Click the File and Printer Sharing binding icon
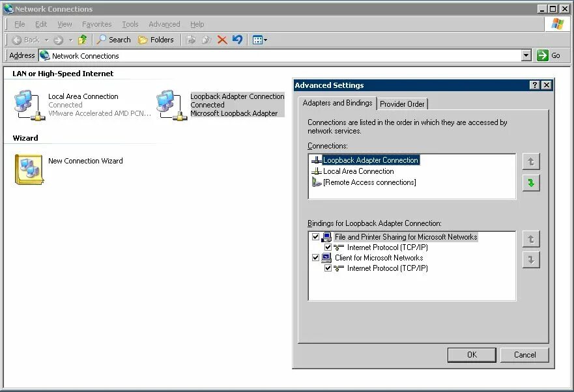 coord(326,237)
